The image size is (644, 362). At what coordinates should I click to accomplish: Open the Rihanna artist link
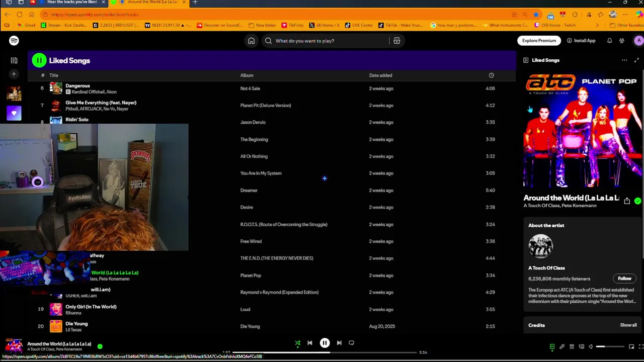coord(73,313)
